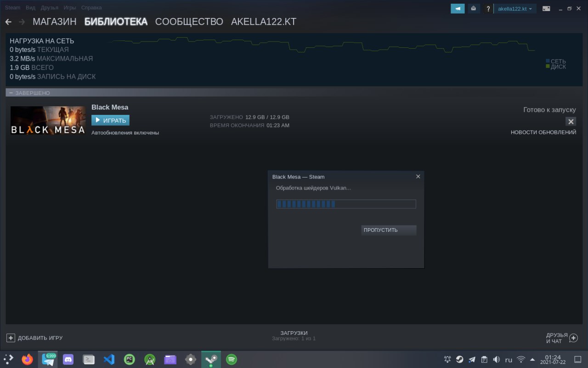
Task: Switch to the СООБЩЕСТВО tab
Action: tap(189, 22)
